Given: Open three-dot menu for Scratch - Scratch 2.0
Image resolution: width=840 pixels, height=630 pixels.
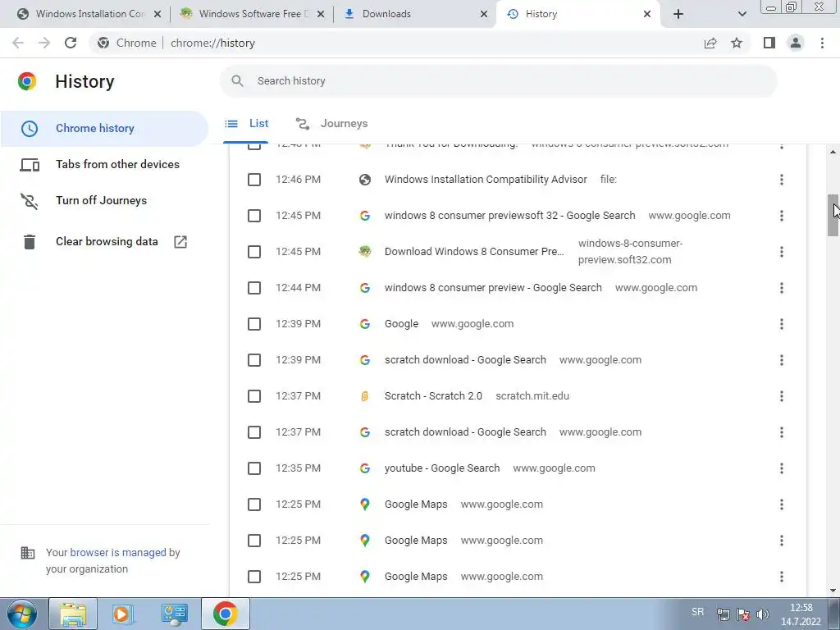Looking at the screenshot, I should coord(782,396).
